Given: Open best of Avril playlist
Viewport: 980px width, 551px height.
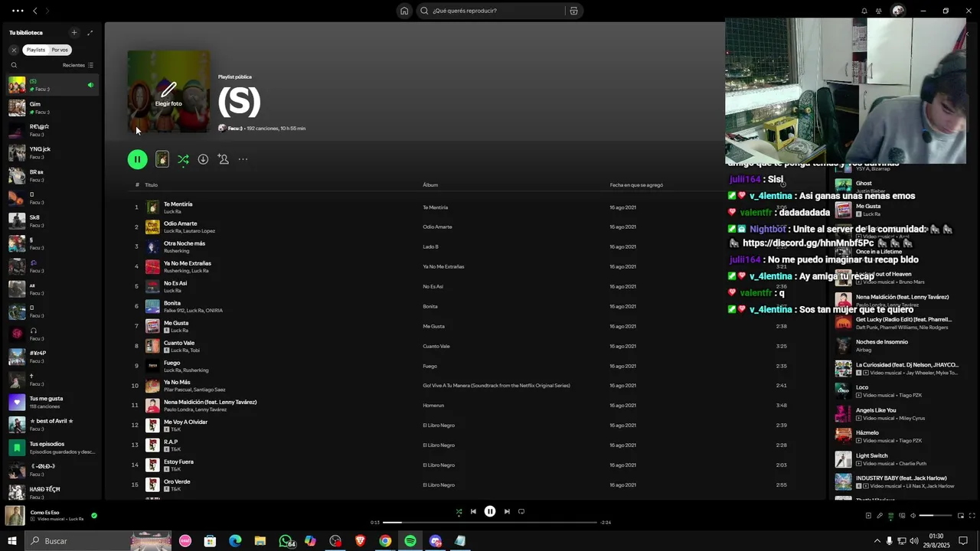Looking at the screenshot, I should coord(52,425).
